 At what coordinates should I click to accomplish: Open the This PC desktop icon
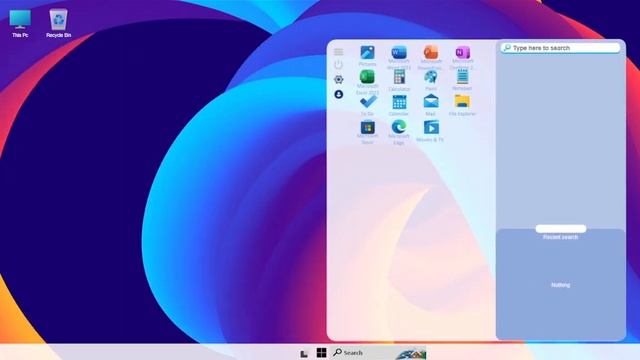[20, 24]
